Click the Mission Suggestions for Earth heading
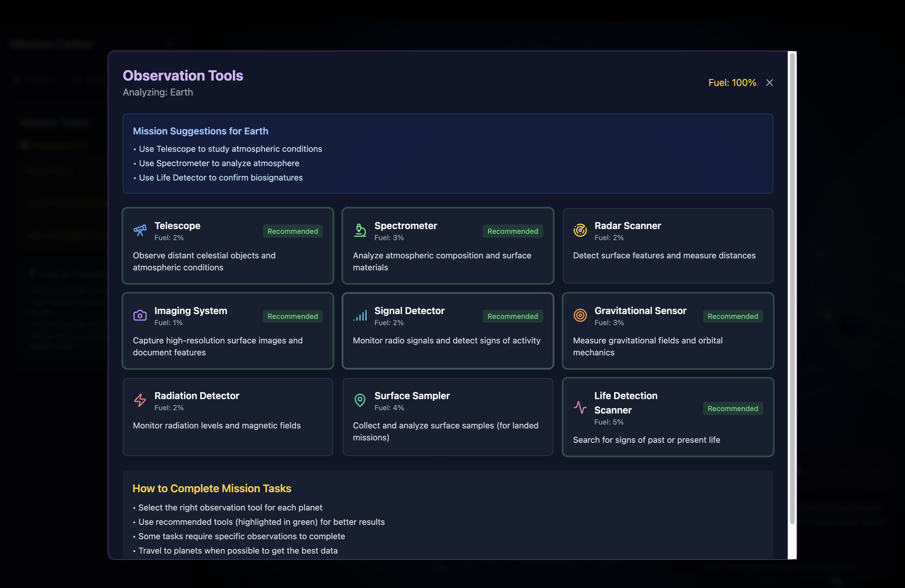Image resolution: width=905 pixels, height=588 pixels. (201, 131)
